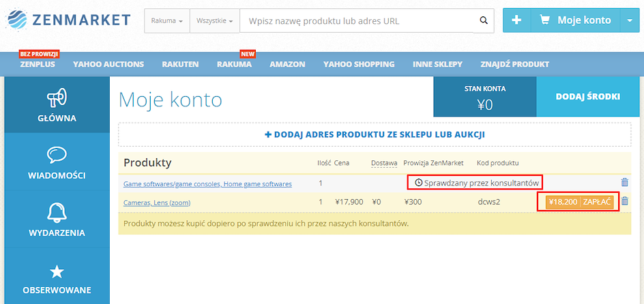Go to Amazon tab
The width and height of the screenshot is (644, 304).
coord(287,64)
